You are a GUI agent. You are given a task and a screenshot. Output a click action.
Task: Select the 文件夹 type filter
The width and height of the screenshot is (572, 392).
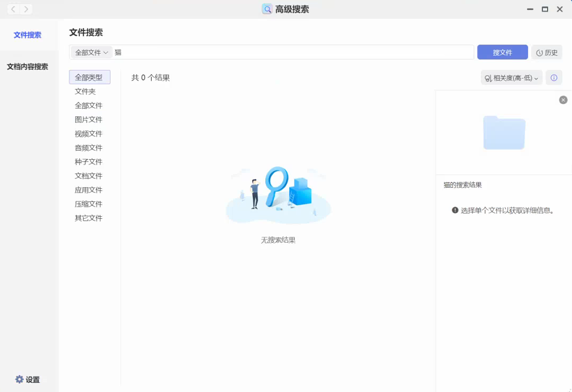pyautogui.click(x=85, y=92)
